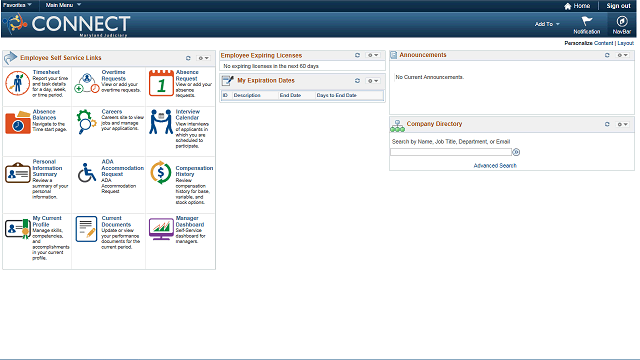Viewport: 640px width, 360px height.
Task: Open the Manager Dashboard link
Action: (x=190, y=221)
